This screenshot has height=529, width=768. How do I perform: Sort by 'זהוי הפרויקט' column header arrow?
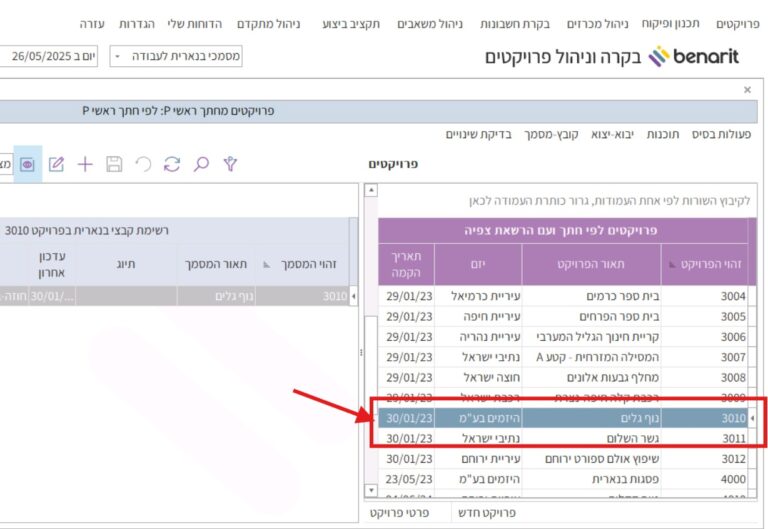pos(669,264)
